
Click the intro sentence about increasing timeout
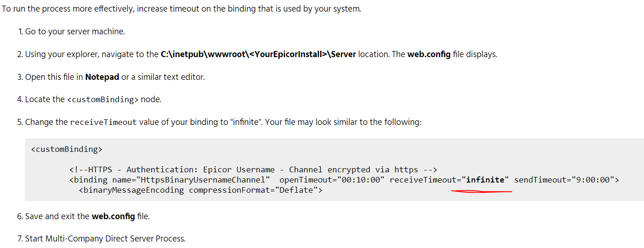[181, 9]
